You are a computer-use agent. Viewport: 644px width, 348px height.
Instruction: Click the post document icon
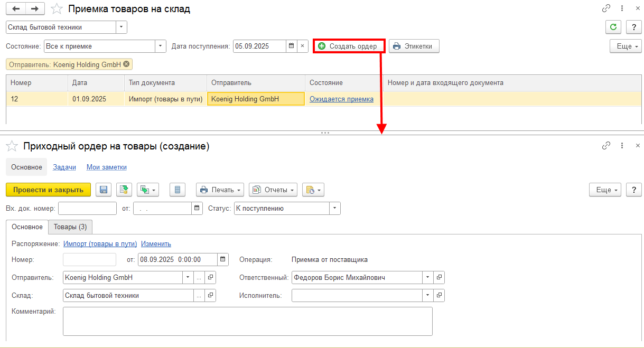(124, 190)
